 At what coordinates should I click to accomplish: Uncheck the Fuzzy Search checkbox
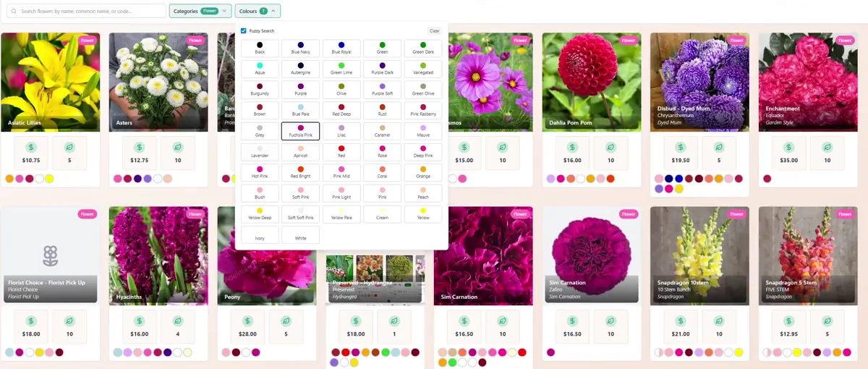click(244, 31)
